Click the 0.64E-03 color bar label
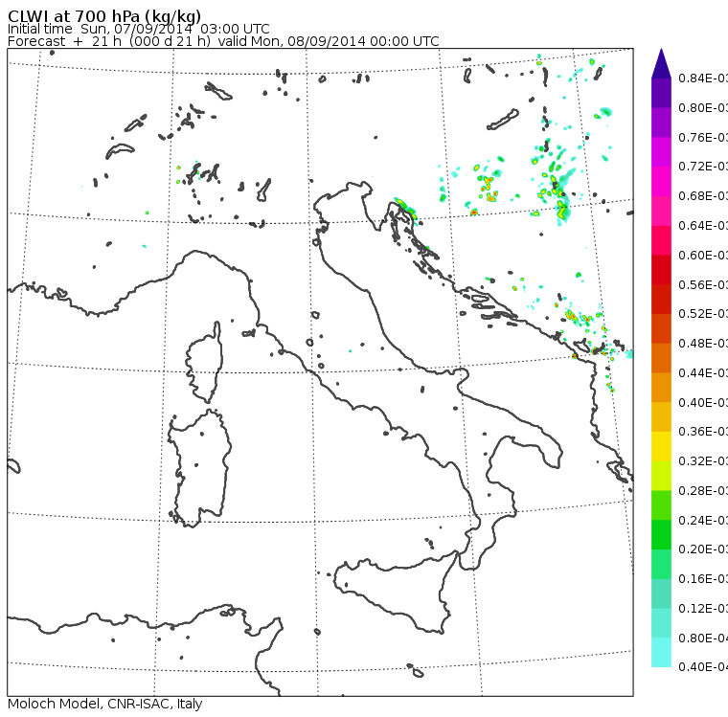The width and height of the screenshot is (728, 717). tap(703, 226)
